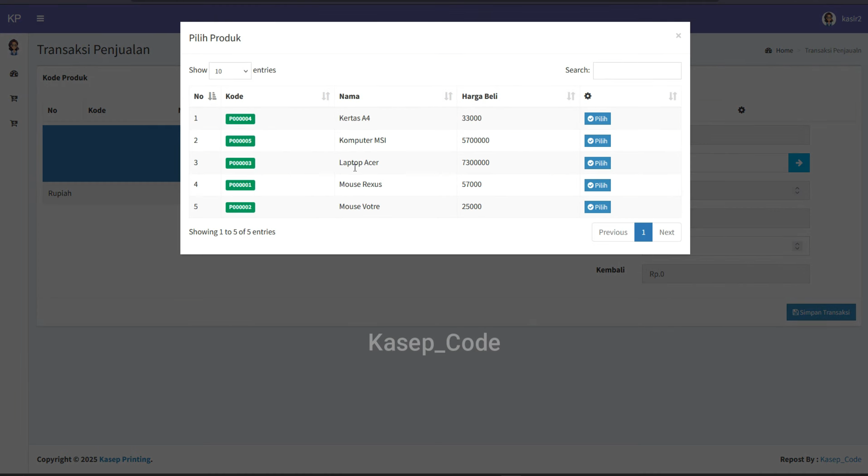Sort the Harga Beli column

[x=571, y=96]
